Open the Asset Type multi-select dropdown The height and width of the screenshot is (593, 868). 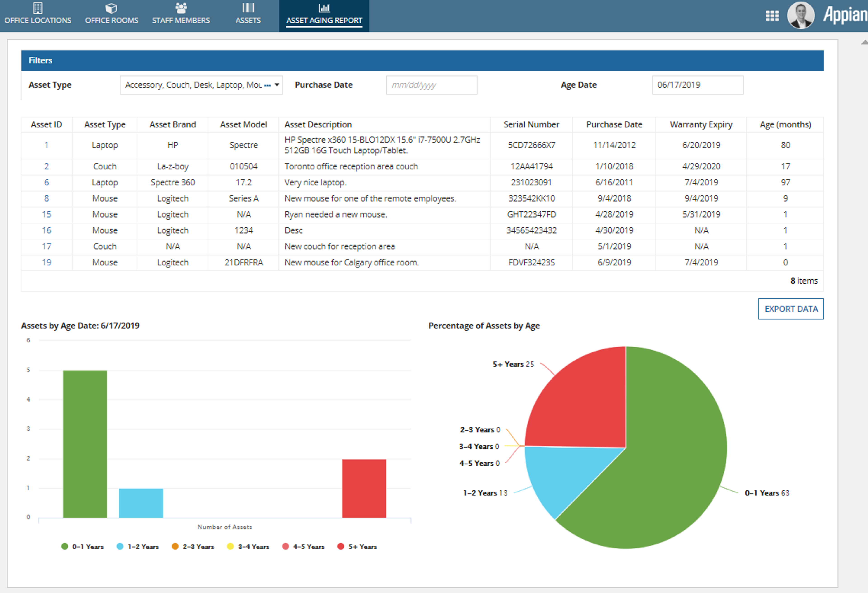pyautogui.click(x=201, y=85)
